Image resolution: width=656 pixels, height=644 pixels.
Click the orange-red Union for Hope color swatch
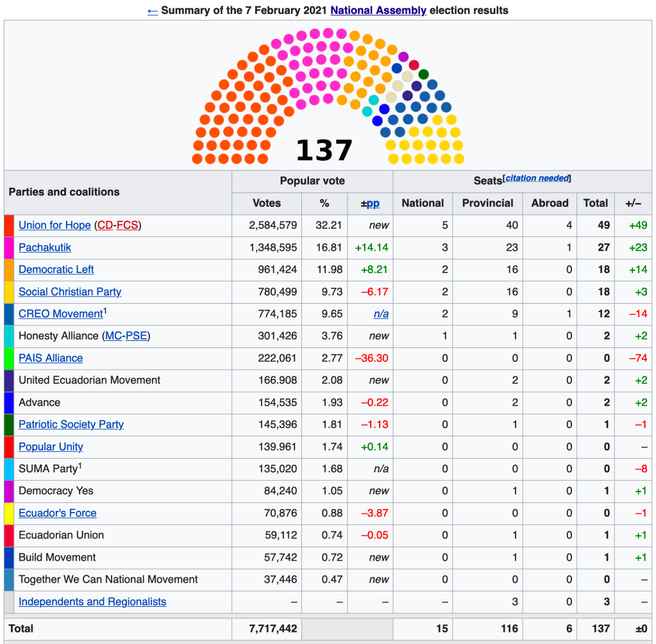click(x=9, y=226)
